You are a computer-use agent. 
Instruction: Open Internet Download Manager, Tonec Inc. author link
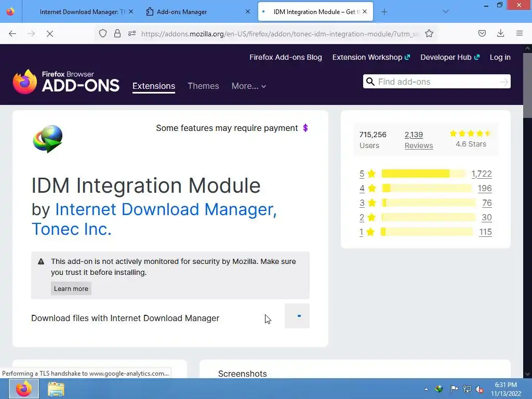click(x=154, y=219)
